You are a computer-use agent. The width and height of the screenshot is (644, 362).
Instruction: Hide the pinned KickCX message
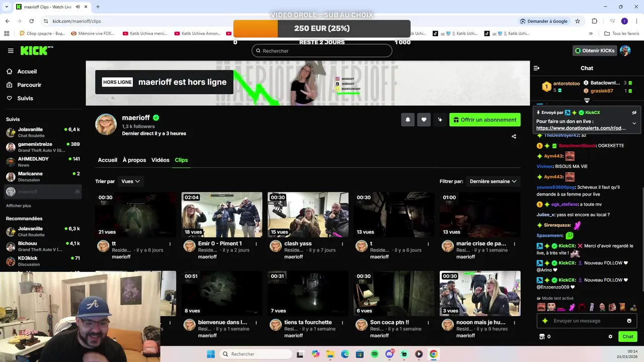coord(634,113)
